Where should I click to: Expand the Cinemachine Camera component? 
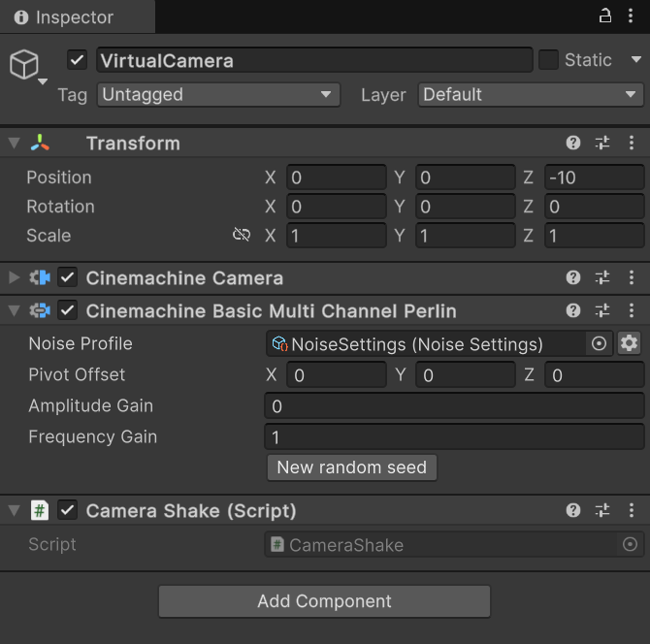pyautogui.click(x=15, y=277)
